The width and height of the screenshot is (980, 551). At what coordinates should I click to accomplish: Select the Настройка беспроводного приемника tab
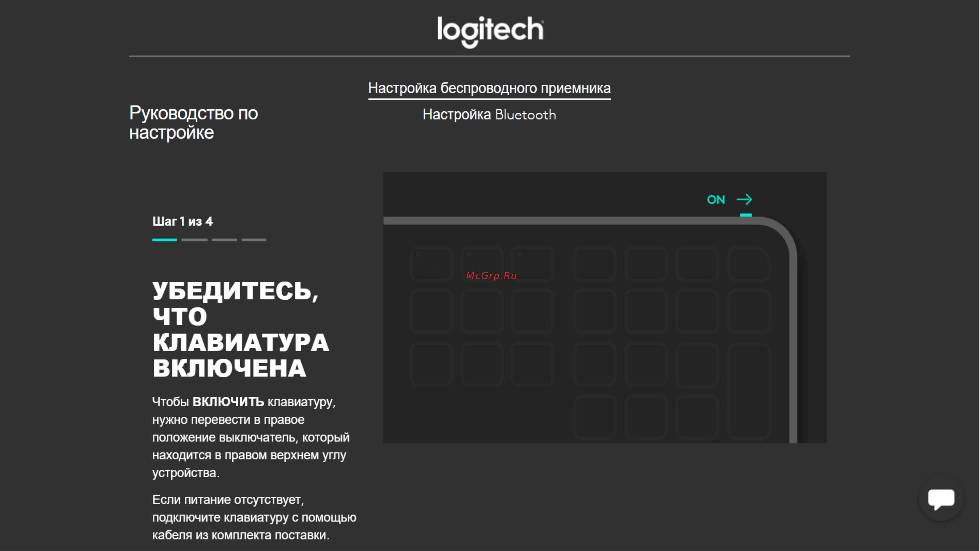coord(489,88)
